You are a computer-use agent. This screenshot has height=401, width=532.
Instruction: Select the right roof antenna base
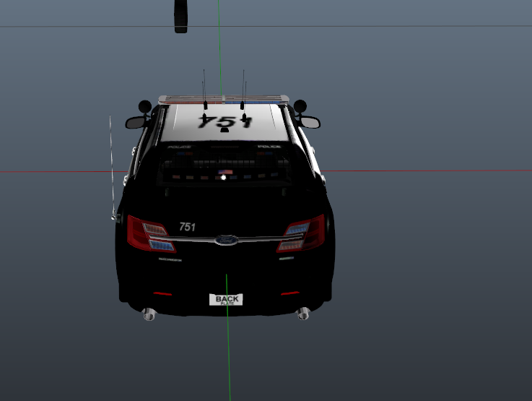tap(244, 116)
